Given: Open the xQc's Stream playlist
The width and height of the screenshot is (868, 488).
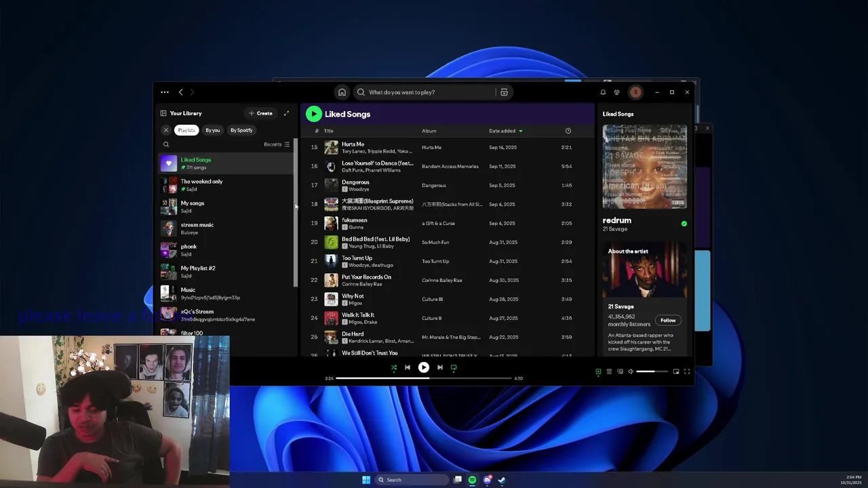Looking at the screenshot, I should click(x=226, y=315).
